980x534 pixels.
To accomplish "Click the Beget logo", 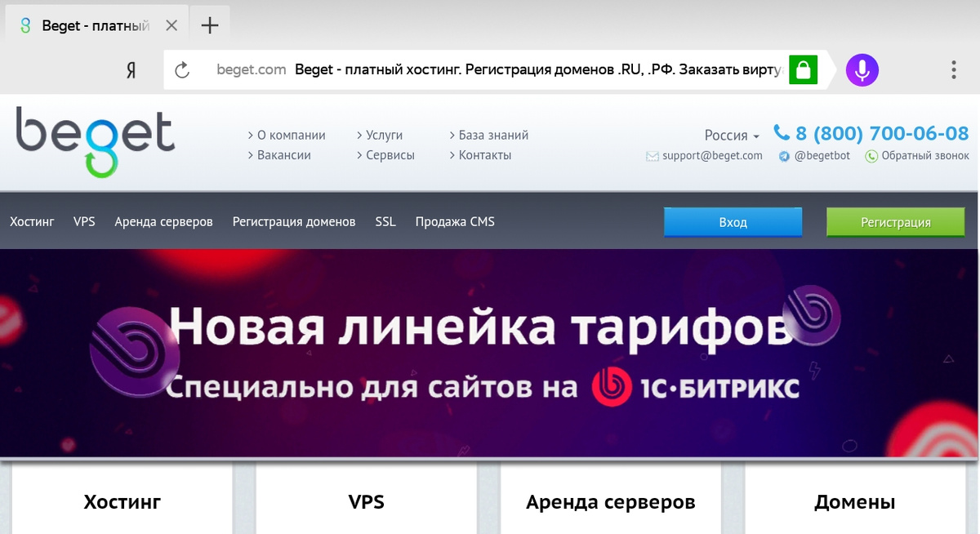I will click(96, 140).
